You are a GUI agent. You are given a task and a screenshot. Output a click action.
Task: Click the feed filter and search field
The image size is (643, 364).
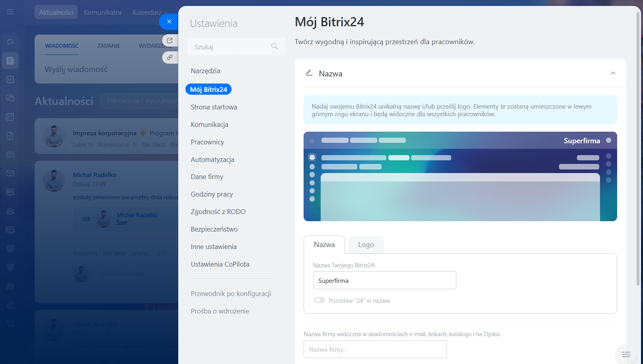pos(139,101)
